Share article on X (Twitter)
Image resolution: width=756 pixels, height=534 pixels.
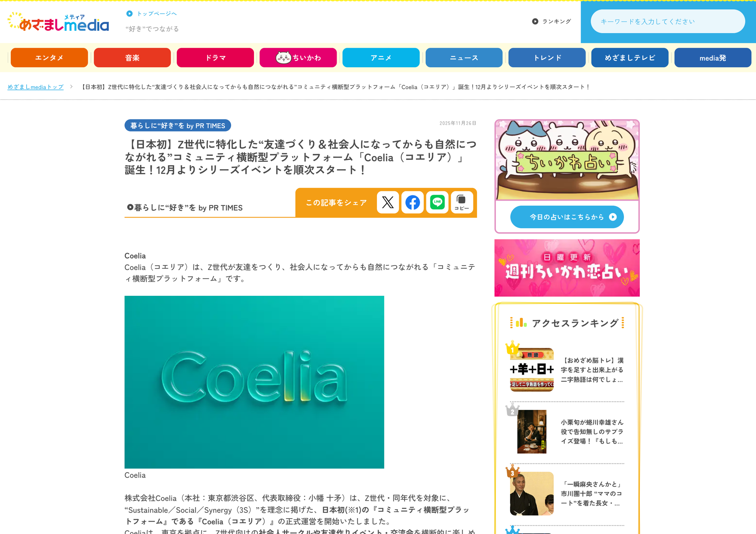(388, 202)
